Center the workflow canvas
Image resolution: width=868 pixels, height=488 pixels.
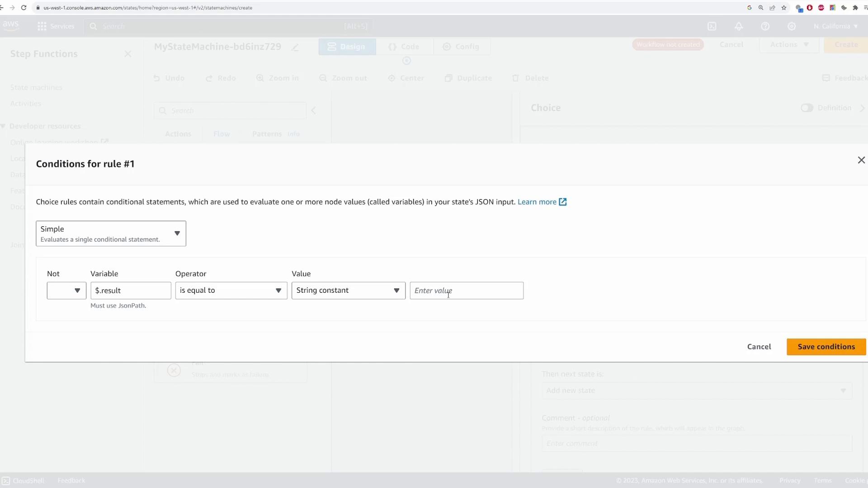(406, 78)
